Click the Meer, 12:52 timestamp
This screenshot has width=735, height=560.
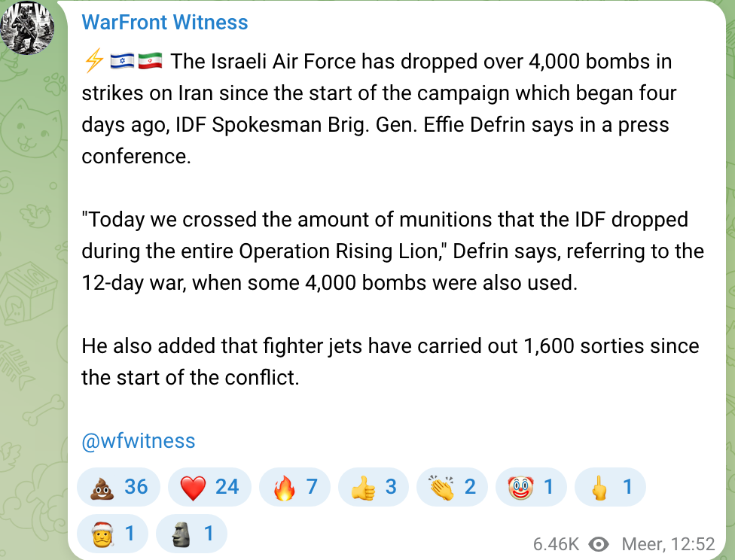tap(667, 544)
